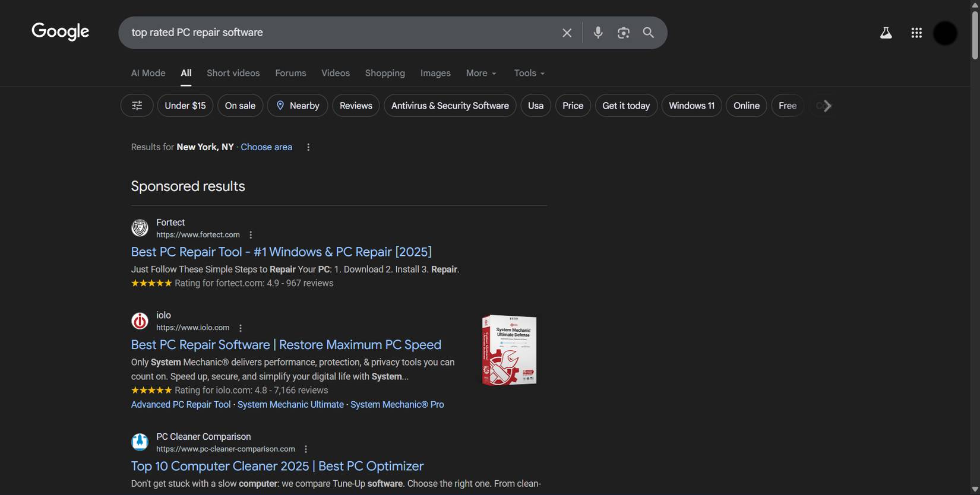Open three-dot menu beside pc-cleaner-comparison.com URL
The image size is (980, 495).
click(306, 449)
